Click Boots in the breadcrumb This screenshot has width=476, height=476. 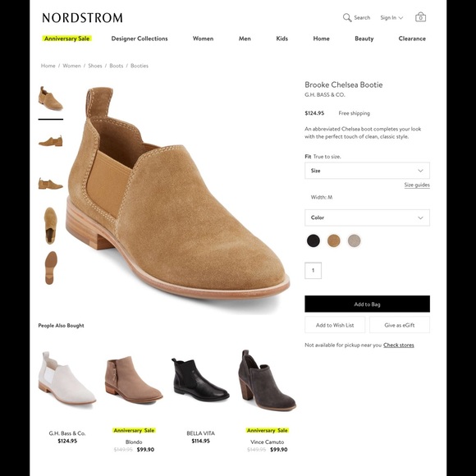pyautogui.click(x=117, y=66)
